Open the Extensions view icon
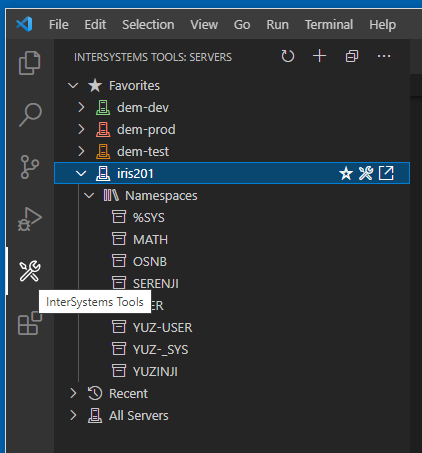This screenshot has width=422, height=453. click(30, 323)
